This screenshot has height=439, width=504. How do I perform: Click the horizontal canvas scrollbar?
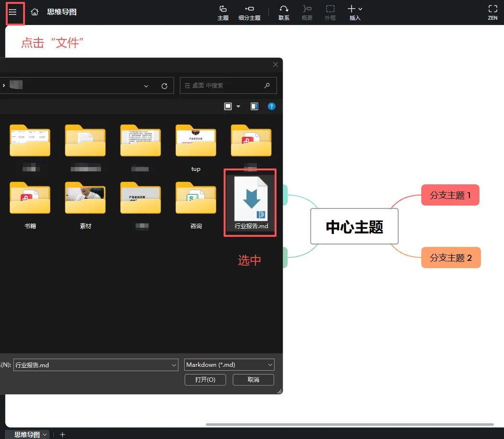point(350,425)
